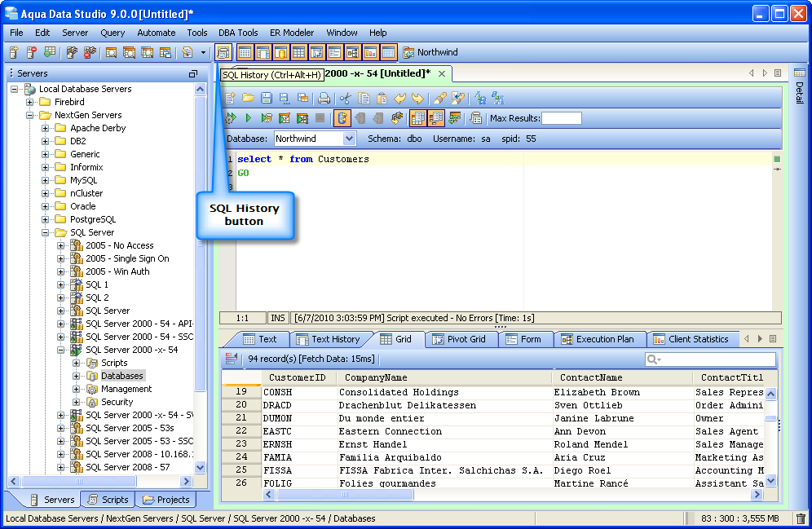
Task: Click the Copy icon in Query toolbar
Action: (364, 99)
